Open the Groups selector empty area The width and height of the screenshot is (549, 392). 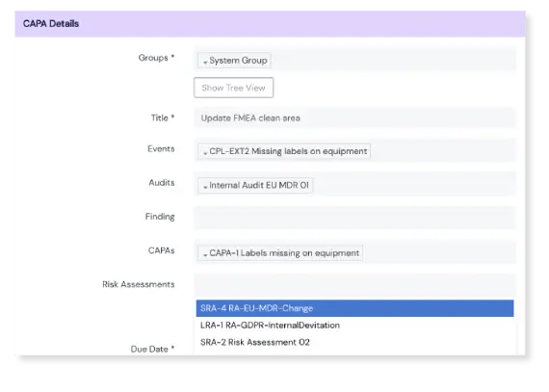(392, 60)
